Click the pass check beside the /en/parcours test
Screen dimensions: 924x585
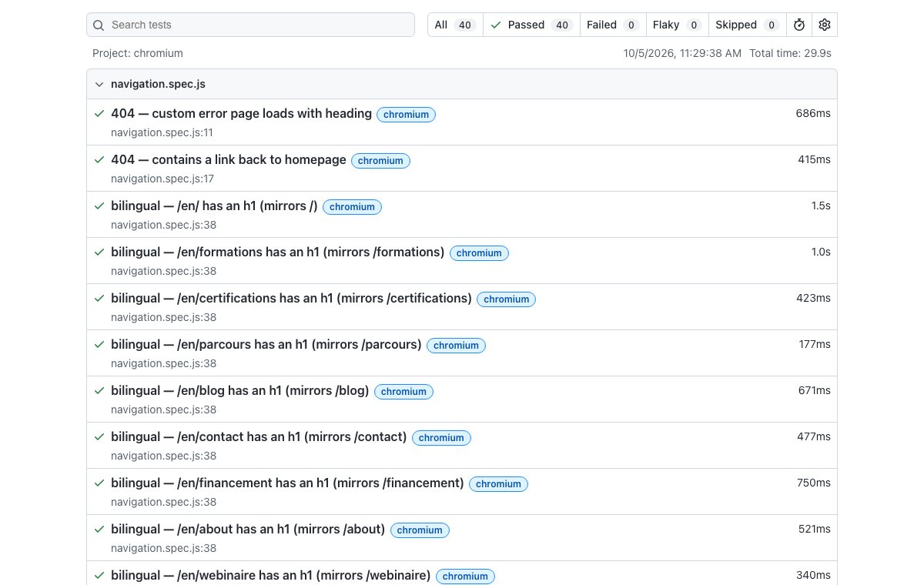tap(99, 344)
